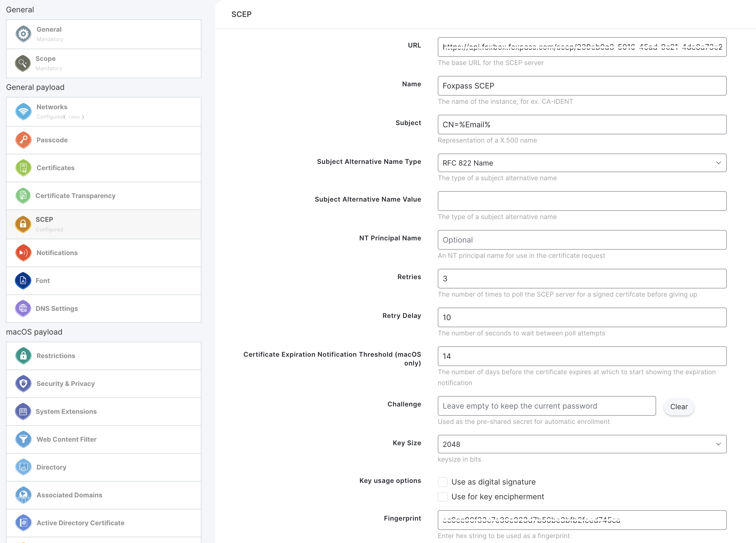Click the Networks icon in sidebar

tap(23, 111)
